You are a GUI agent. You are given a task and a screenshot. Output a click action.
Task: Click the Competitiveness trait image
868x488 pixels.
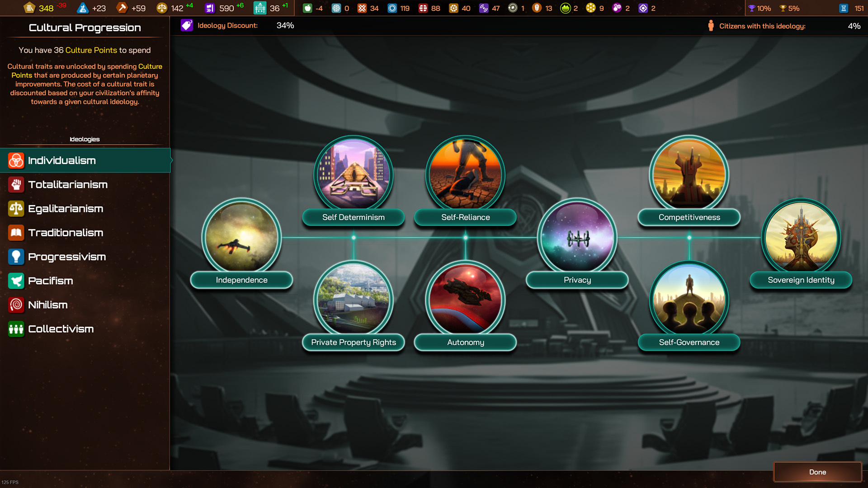[689, 174]
